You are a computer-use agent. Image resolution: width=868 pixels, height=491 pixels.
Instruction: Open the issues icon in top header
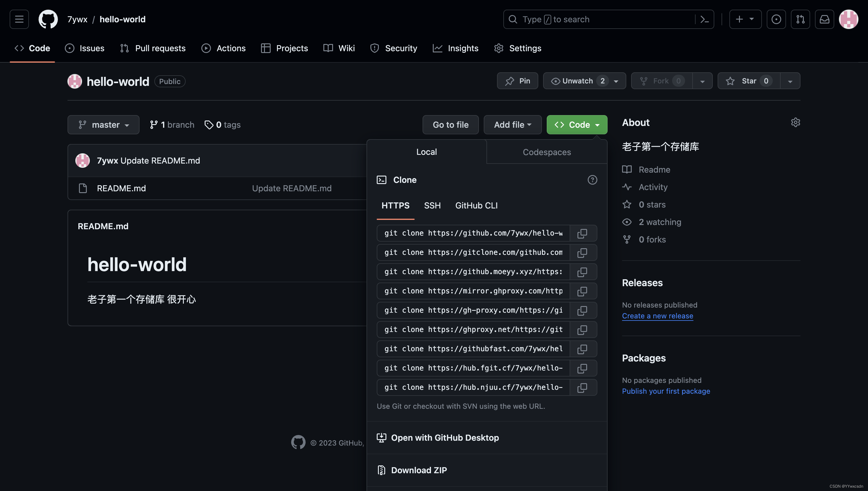point(776,19)
